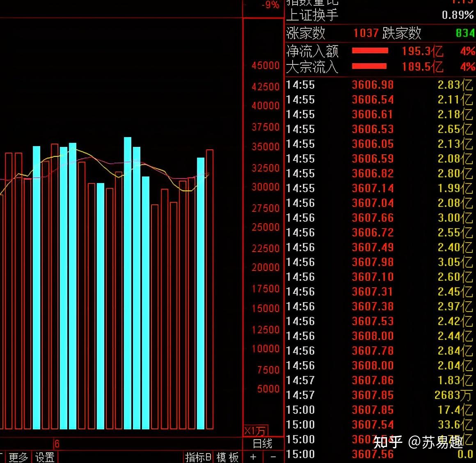This screenshot has height=463, width=476.
Task: Select the 大宗流入 189.5亿 row
Action: (380, 67)
